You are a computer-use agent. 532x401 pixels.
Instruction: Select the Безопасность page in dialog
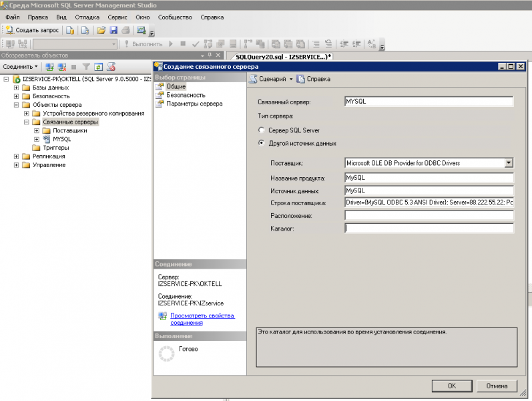click(x=186, y=95)
